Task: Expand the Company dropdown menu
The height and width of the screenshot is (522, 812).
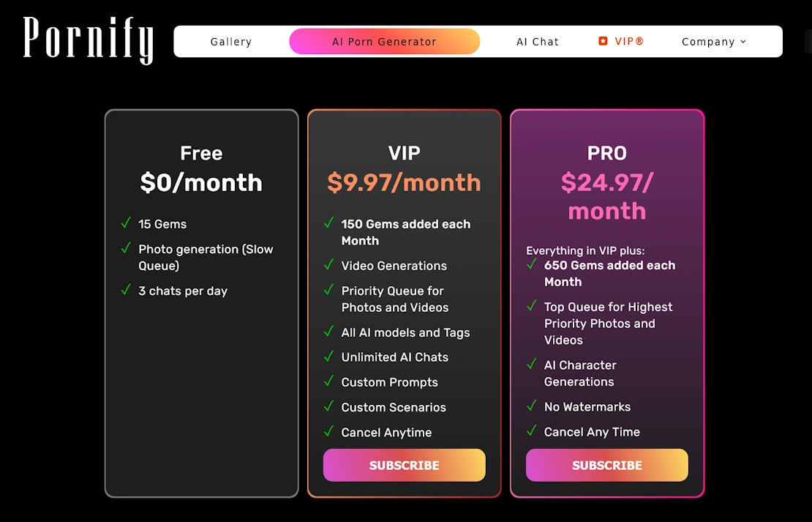Action: click(713, 42)
